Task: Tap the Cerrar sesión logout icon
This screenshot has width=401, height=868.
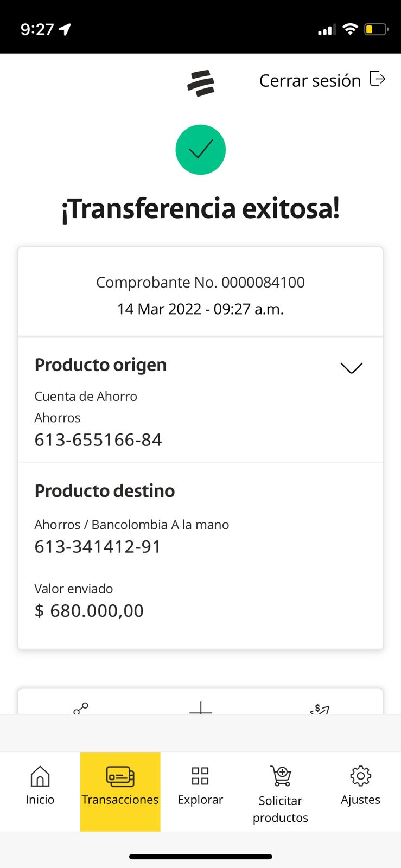Action: (x=377, y=79)
